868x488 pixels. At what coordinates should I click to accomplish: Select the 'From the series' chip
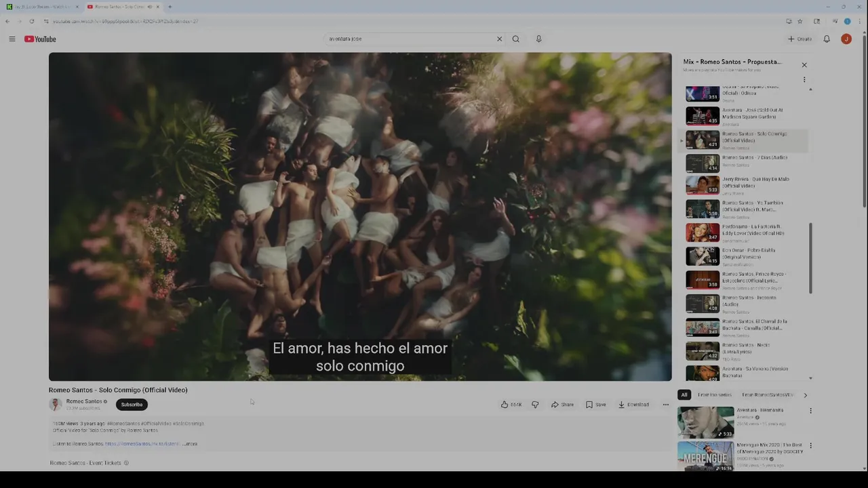pyautogui.click(x=714, y=395)
